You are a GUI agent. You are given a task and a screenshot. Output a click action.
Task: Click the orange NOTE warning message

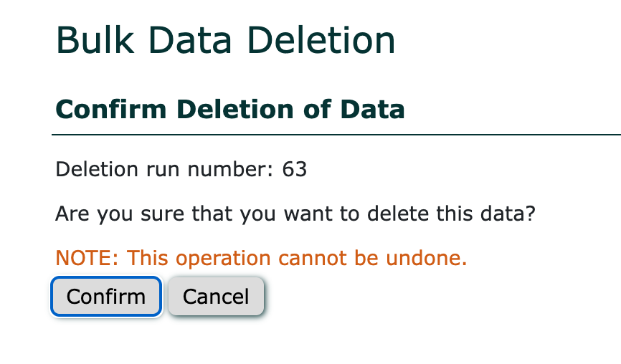coord(261,258)
